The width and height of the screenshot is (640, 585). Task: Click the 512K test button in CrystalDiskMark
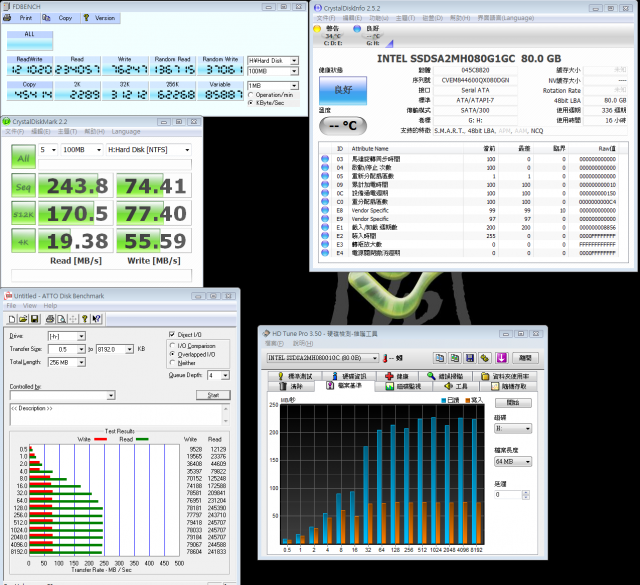click(23, 214)
